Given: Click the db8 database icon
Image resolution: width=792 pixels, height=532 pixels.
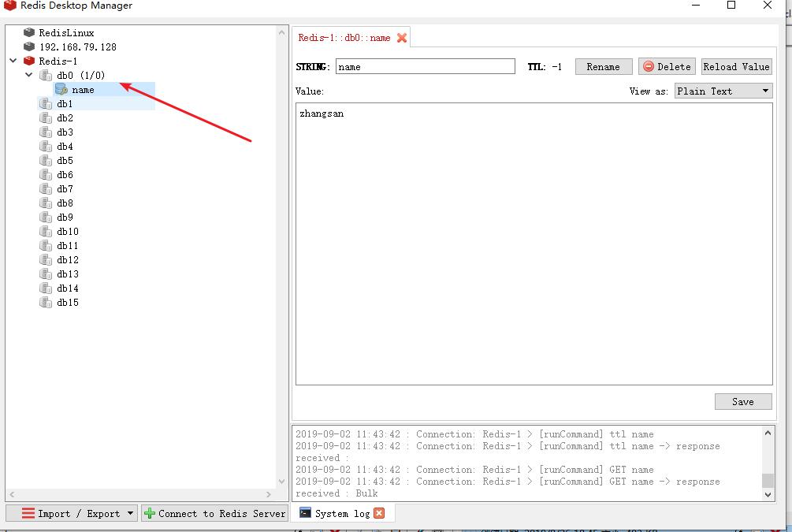Looking at the screenshot, I should tap(46, 203).
